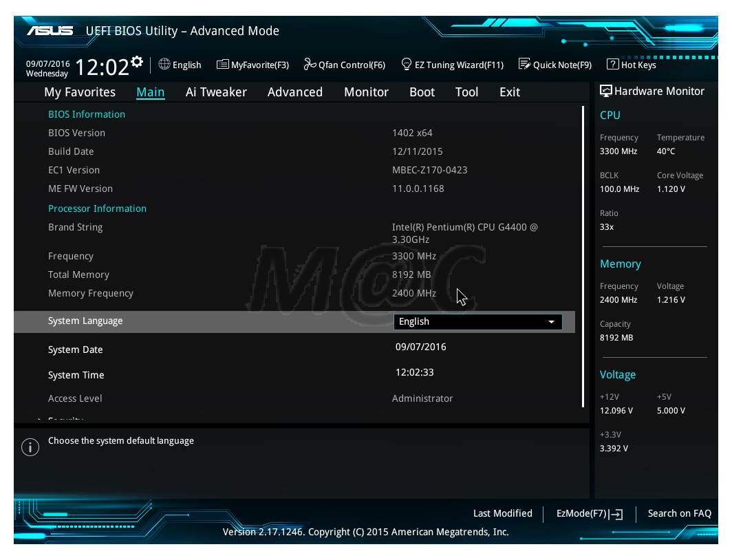732x560 pixels.
Task: Click the Access Level Administrator value
Action: point(422,398)
